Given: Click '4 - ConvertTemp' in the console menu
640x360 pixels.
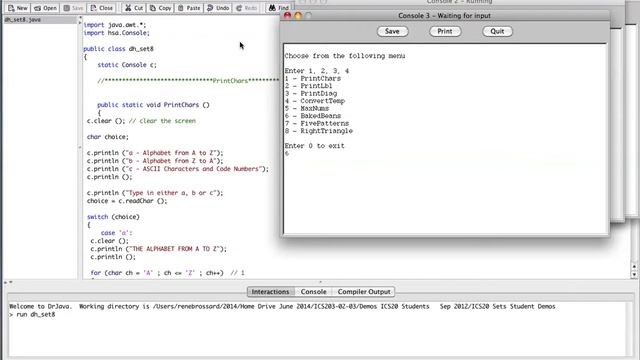Looking at the screenshot, I should point(315,101).
